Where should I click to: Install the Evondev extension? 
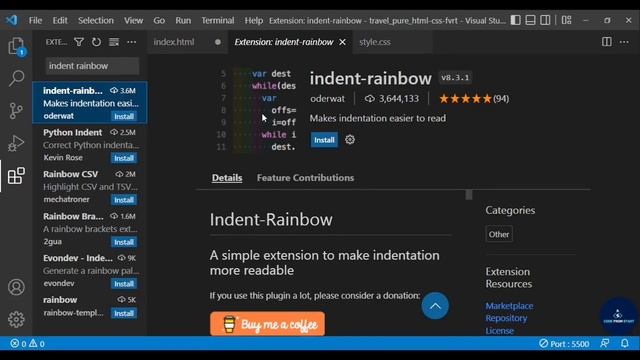[x=124, y=284]
